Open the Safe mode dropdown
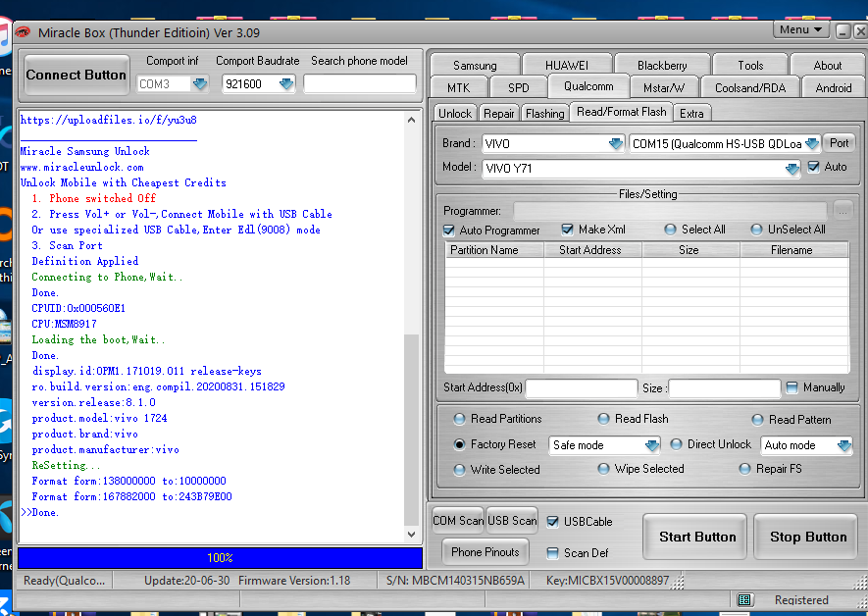 [x=651, y=445]
